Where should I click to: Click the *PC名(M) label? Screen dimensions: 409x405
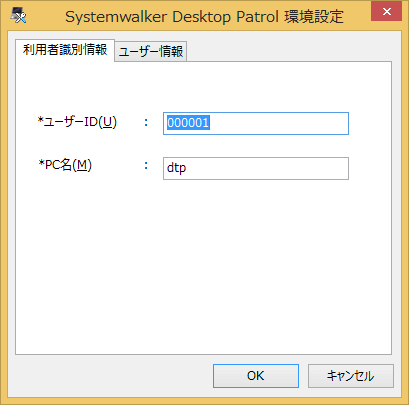(x=65, y=165)
